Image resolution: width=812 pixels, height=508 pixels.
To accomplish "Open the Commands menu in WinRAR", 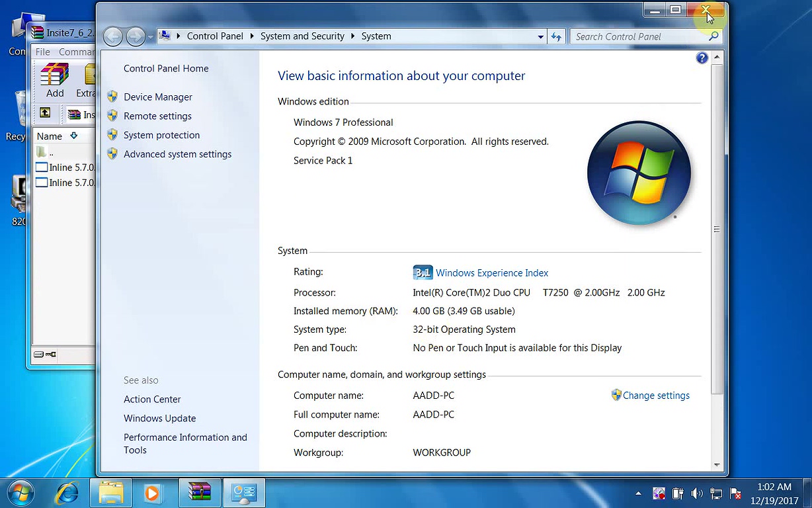I will 76,52.
